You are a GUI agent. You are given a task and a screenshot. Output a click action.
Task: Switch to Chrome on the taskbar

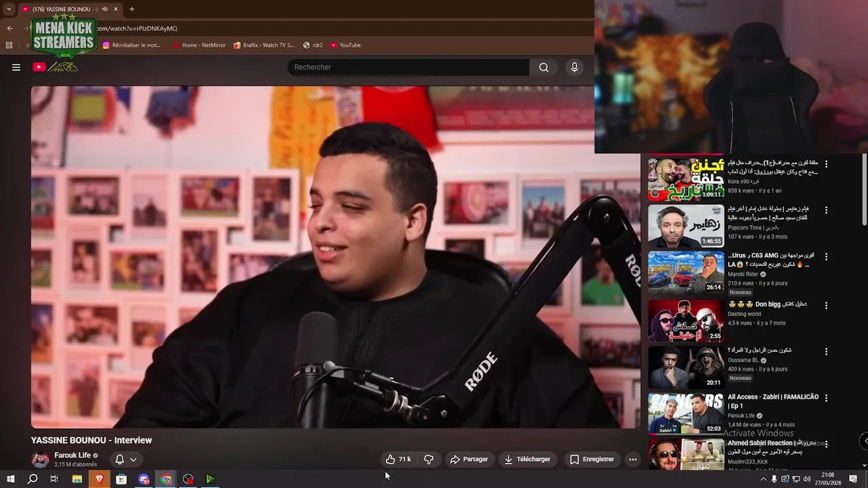pos(166,479)
